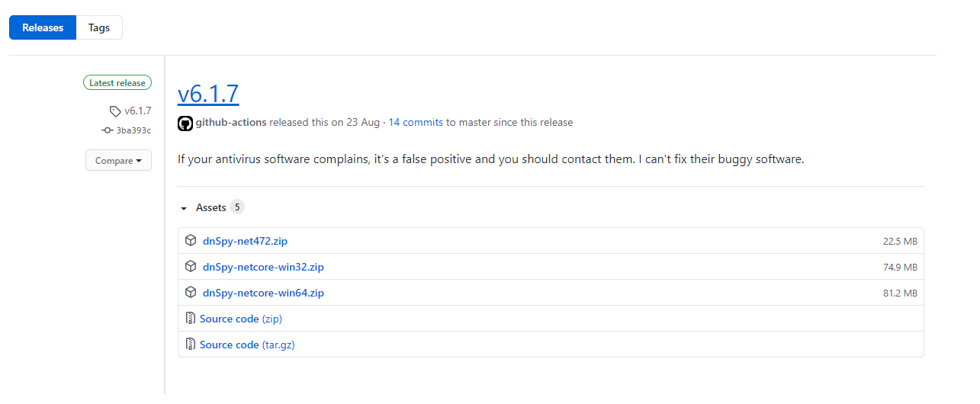This screenshot has width=980, height=404.
Task: Click the 81.2 MB file size text
Action: click(x=900, y=293)
